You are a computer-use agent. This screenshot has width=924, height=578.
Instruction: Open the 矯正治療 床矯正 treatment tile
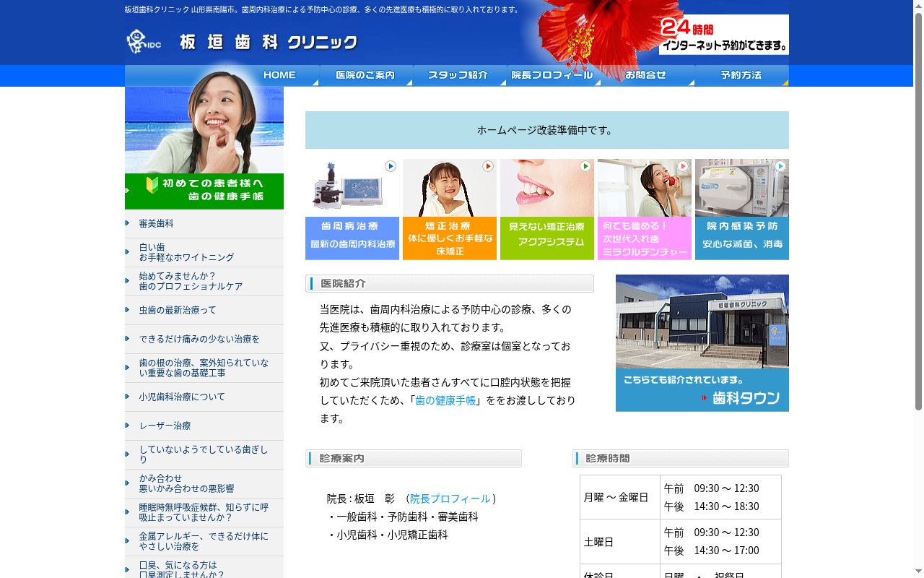click(x=450, y=210)
